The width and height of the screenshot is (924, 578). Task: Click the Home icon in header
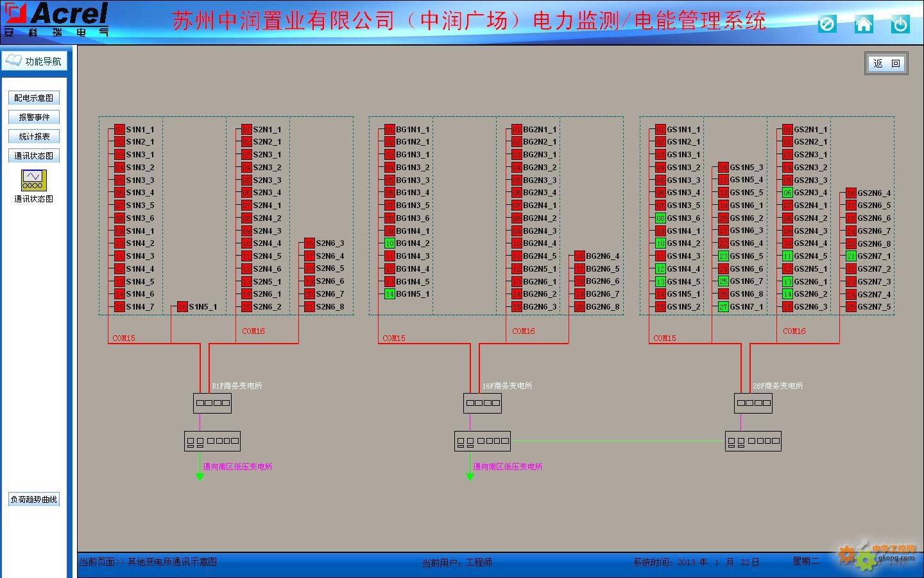tap(864, 24)
